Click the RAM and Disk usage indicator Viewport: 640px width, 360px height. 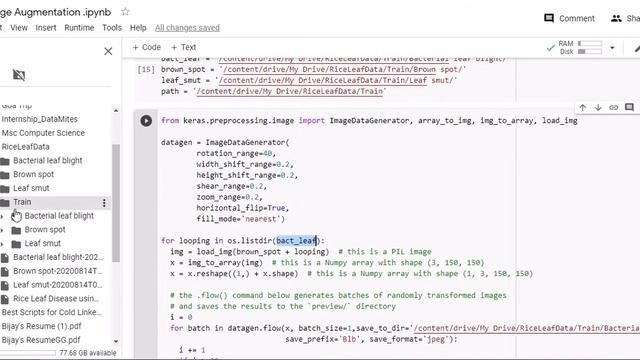(x=580, y=47)
